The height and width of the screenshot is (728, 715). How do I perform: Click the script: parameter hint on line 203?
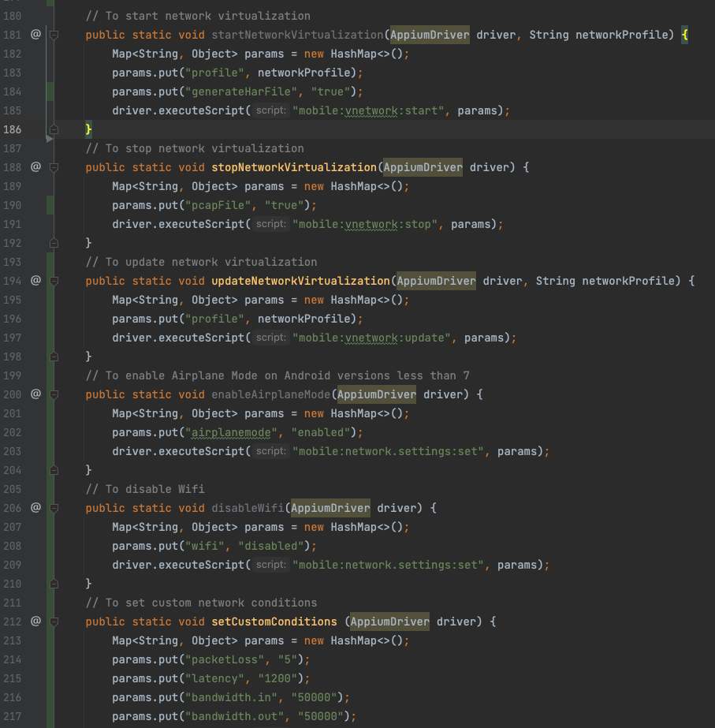[x=271, y=451]
